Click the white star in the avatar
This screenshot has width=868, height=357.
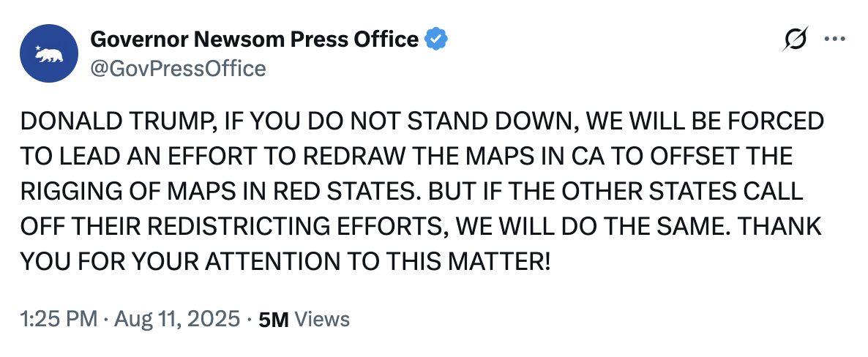(38, 48)
